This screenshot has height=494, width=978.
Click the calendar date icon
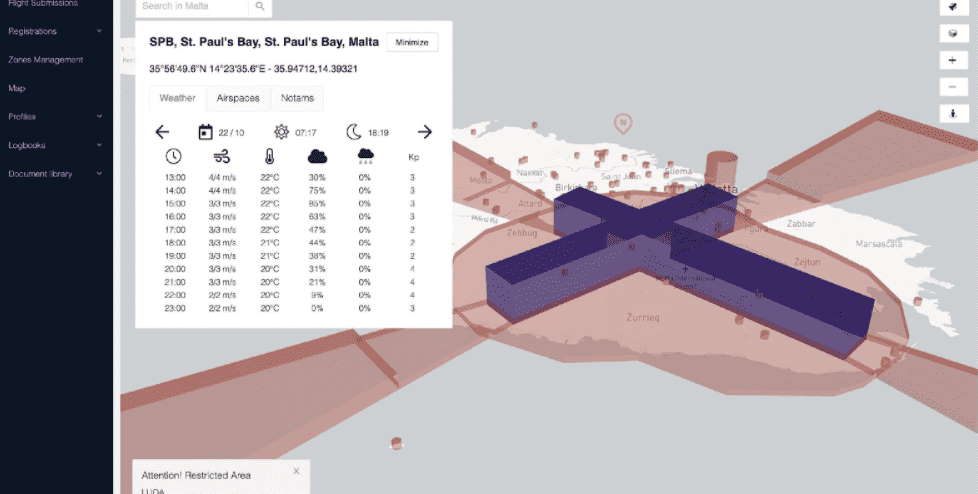[205, 132]
